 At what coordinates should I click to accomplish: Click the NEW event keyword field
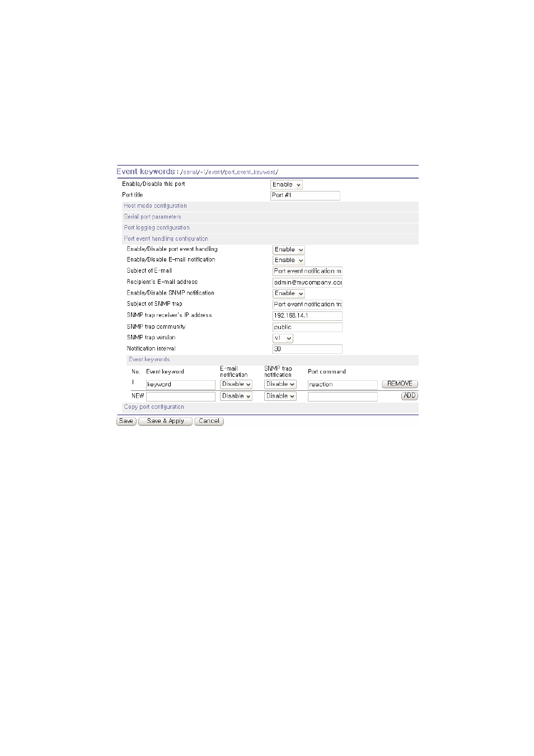pos(181,396)
